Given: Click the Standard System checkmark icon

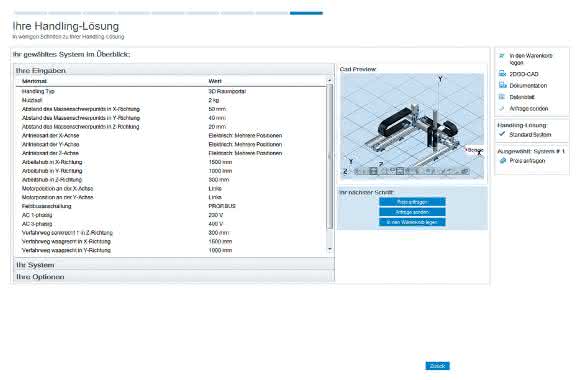Looking at the screenshot, I should 502,134.
